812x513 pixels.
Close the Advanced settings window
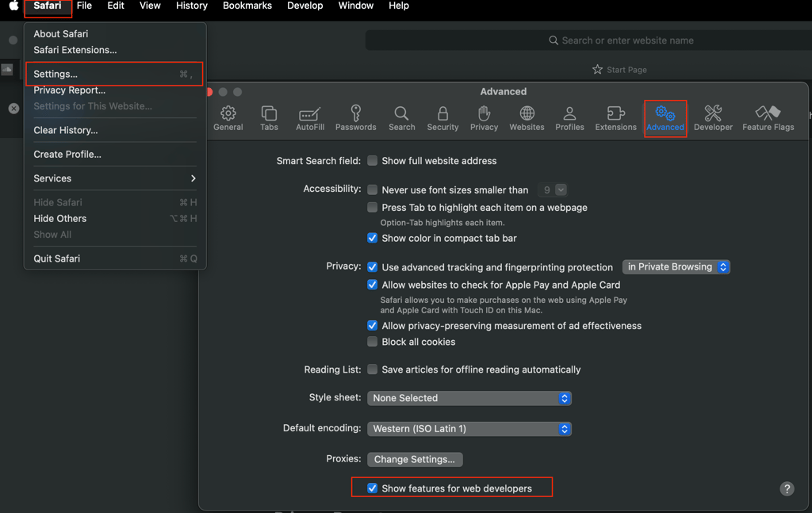[209, 92]
